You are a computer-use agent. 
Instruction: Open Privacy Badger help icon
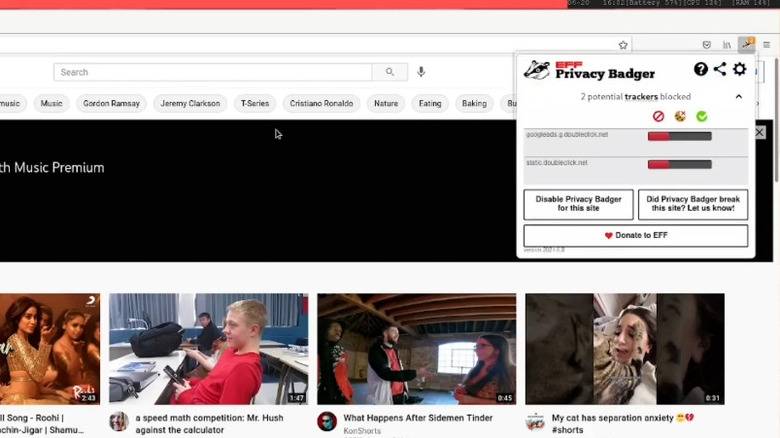pyautogui.click(x=701, y=69)
